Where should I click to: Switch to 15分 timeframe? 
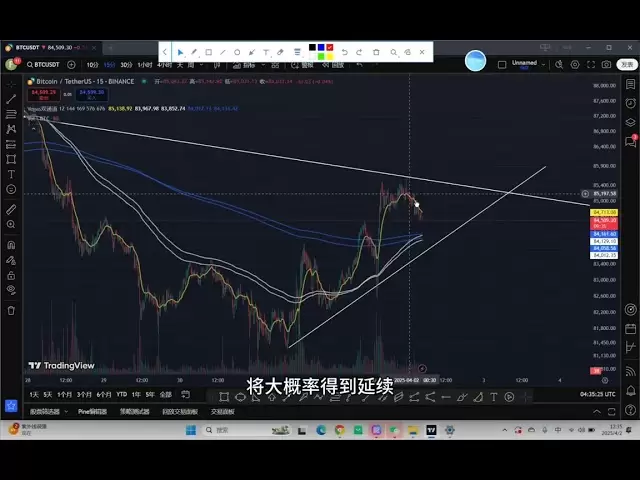tap(109, 65)
